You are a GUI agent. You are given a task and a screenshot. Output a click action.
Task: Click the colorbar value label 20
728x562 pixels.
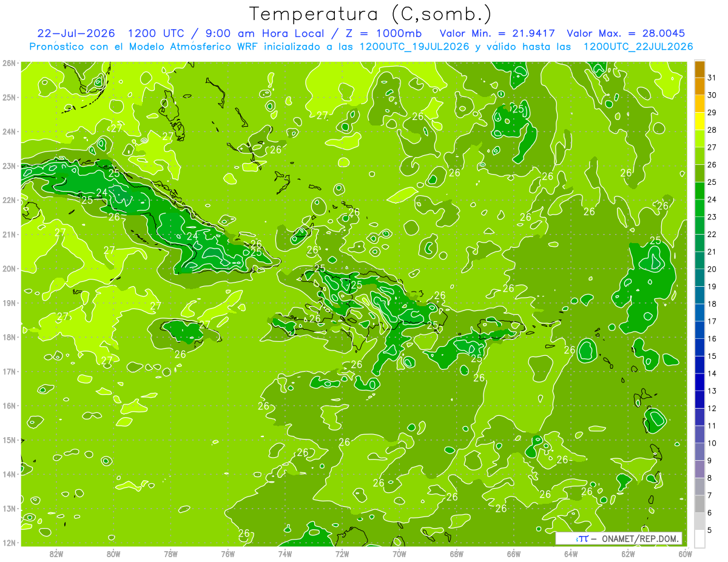(712, 269)
